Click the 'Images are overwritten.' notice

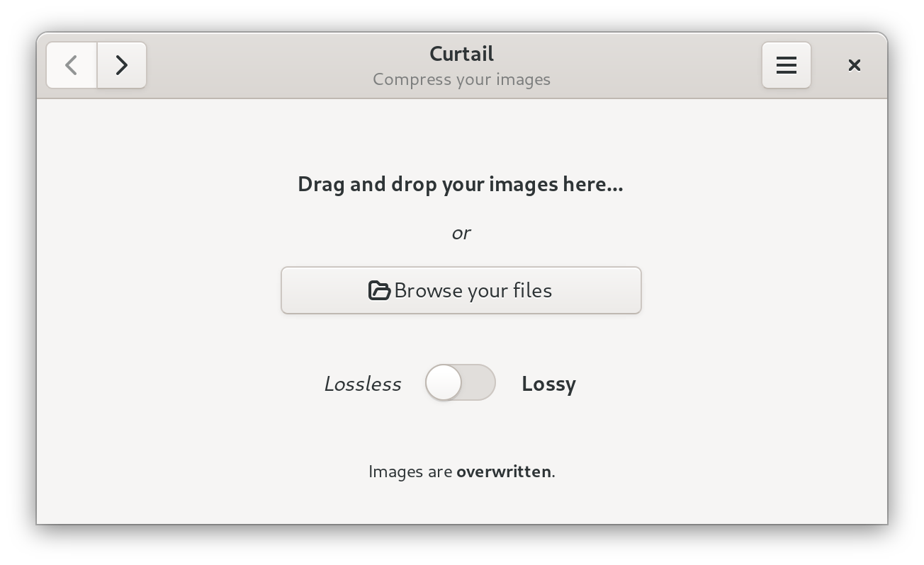pyautogui.click(x=462, y=472)
